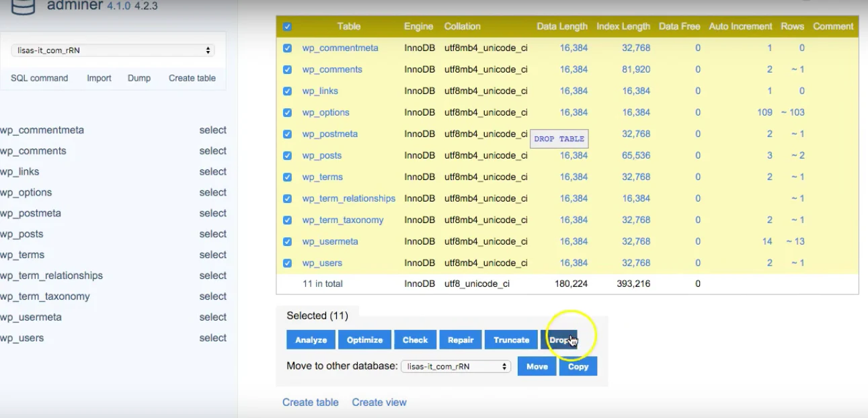The image size is (868, 418).
Task: Open wp_usermeta structure from sidebar
Action: tap(31, 318)
